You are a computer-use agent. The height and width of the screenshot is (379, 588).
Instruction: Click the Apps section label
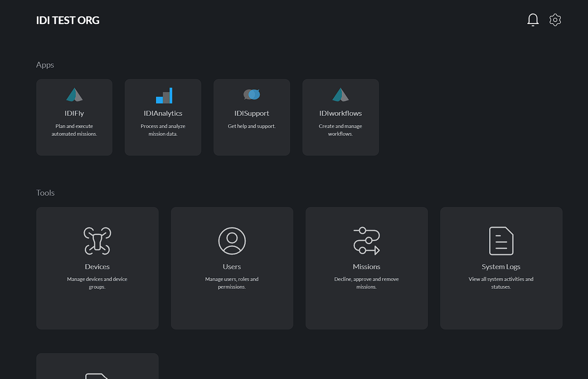[45, 65]
